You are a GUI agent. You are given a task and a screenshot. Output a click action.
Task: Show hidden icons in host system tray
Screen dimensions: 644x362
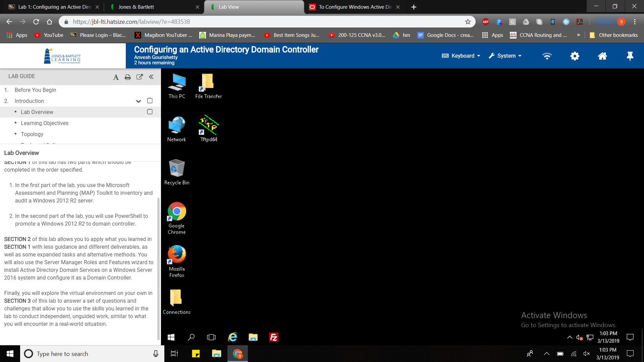tap(546, 354)
